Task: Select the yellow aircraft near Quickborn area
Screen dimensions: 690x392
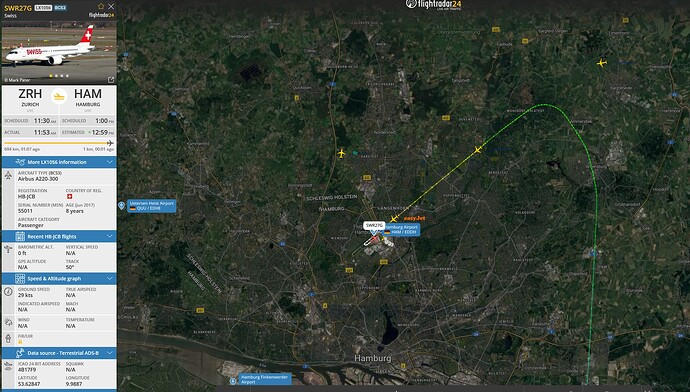Action: 341,153
